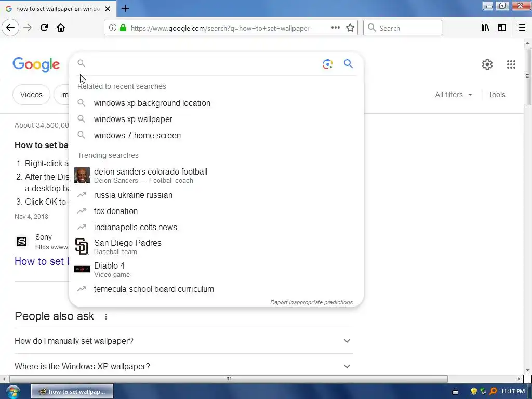Click the Show desktop button on the taskbar
The height and width of the screenshot is (399, 532).
coord(529,392)
